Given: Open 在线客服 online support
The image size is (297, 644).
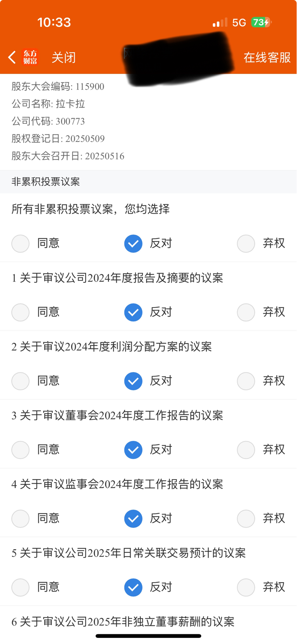Looking at the screenshot, I should click(267, 58).
